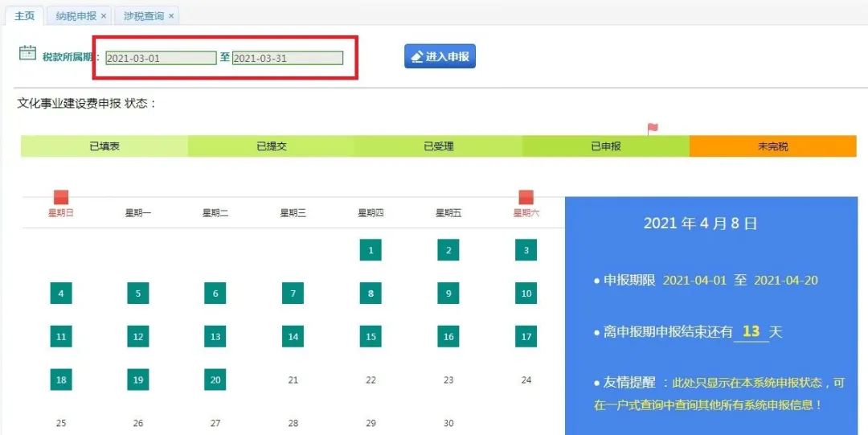Close the 涉税查询 tab

[x=171, y=15]
